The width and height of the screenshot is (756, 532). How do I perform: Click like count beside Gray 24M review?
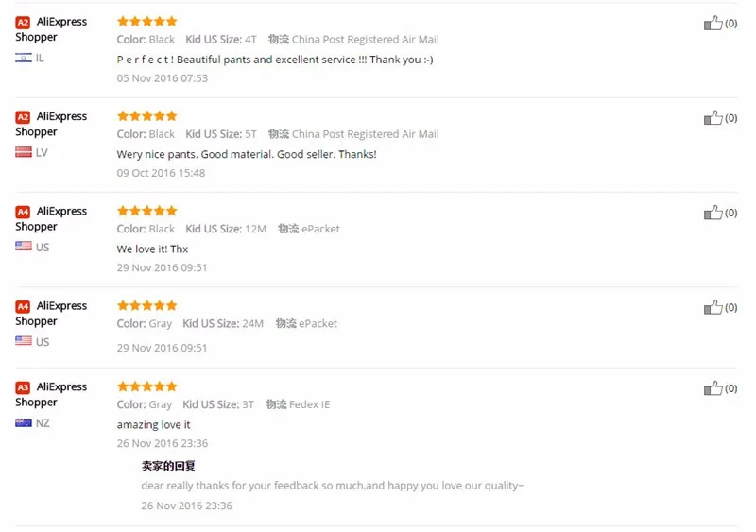pos(730,308)
